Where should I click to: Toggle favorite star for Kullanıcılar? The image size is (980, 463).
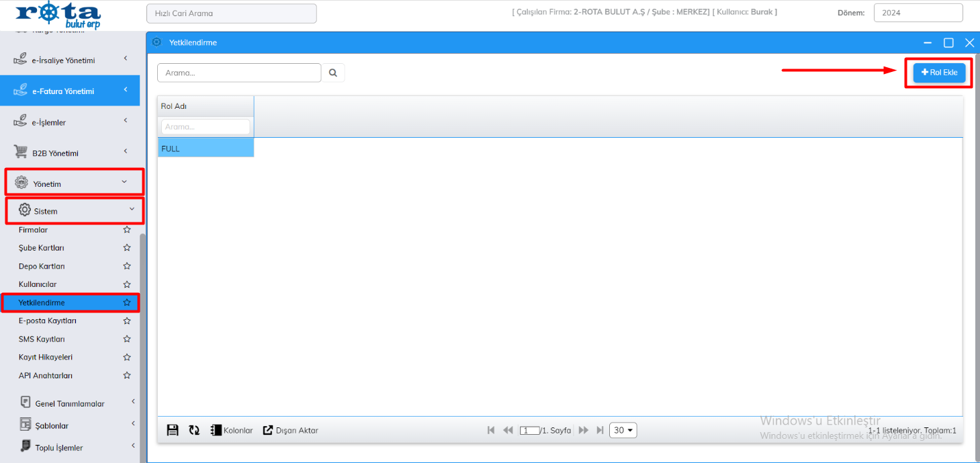click(x=127, y=284)
